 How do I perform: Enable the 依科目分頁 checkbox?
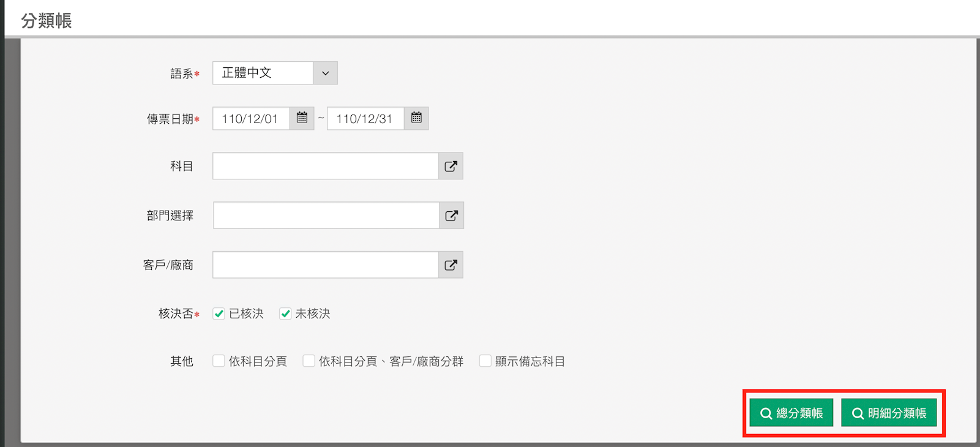click(219, 361)
